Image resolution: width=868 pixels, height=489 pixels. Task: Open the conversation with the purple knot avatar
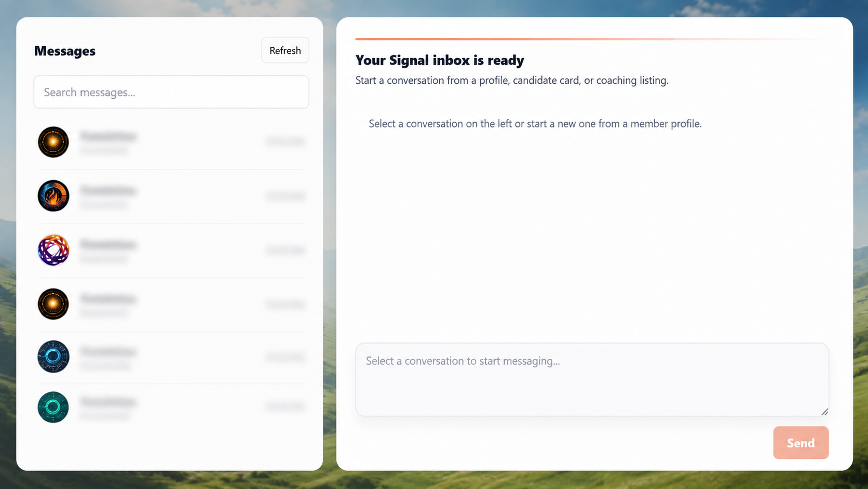point(171,250)
